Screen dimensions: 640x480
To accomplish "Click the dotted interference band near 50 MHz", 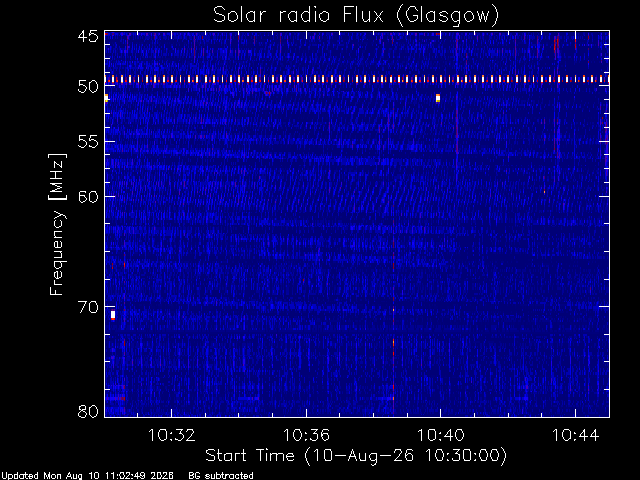I will [x=357, y=79].
